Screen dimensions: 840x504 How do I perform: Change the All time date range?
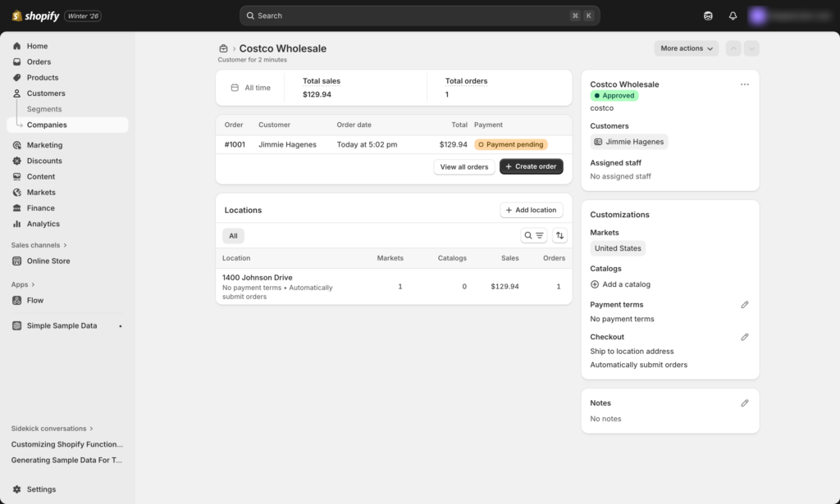tap(251, 88)
